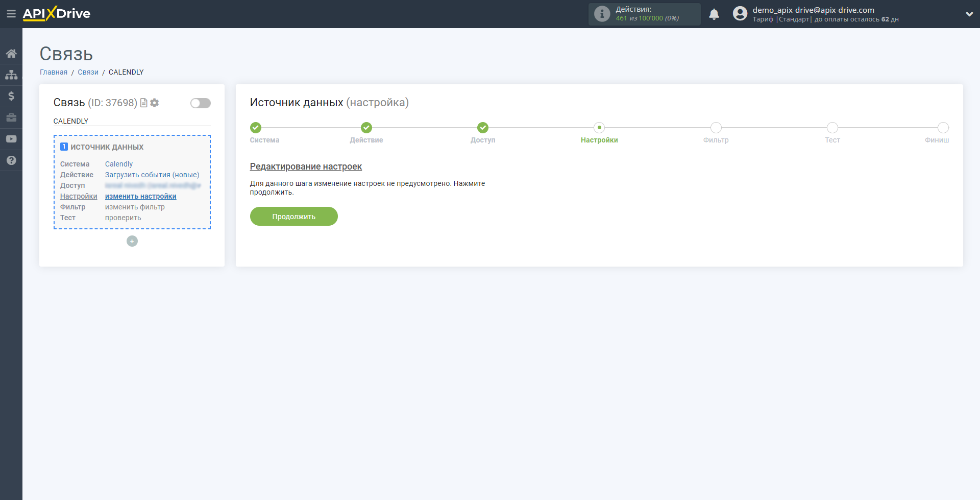The width and height of the screenshot is (980, 500).
Task: Click the ApiX-Drive logo
Action: tap(57, 14)
